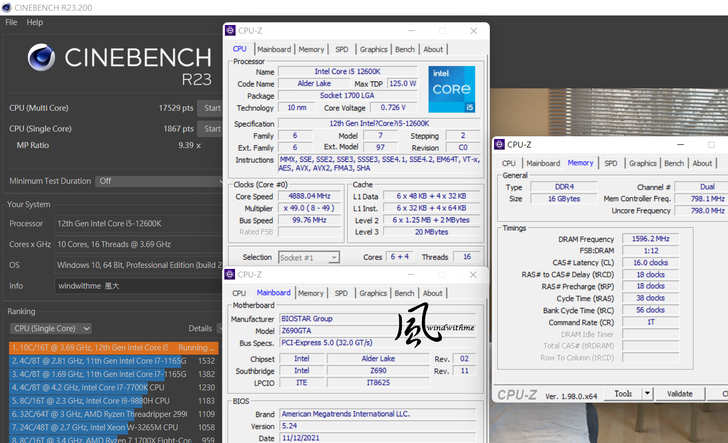Open the Help menu in Cinebench
This screenshot has width=728, height=443.
35,22
